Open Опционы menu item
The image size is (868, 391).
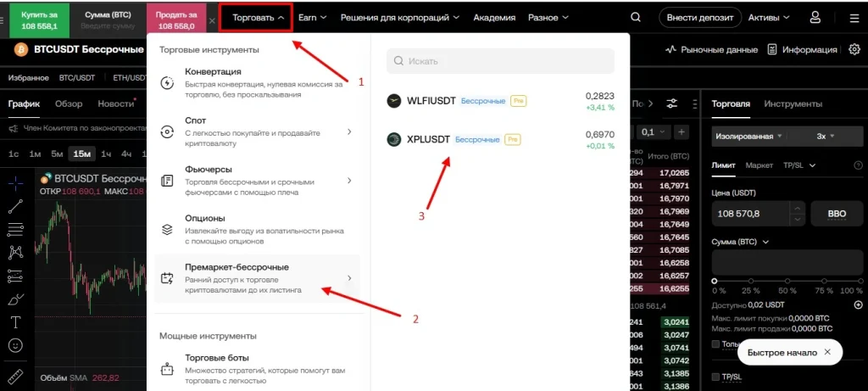point(257,229)
